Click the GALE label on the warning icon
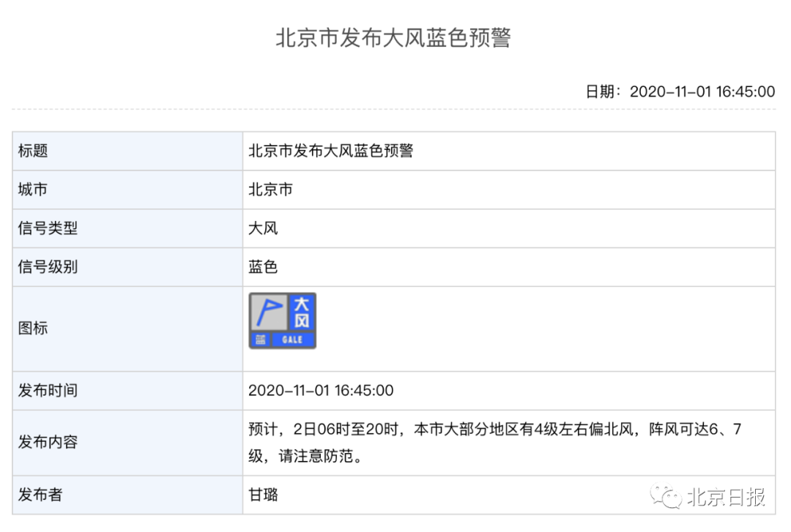The width and height of the screenshot is (791, 532). pyautogui.click(x=292, y=340)
